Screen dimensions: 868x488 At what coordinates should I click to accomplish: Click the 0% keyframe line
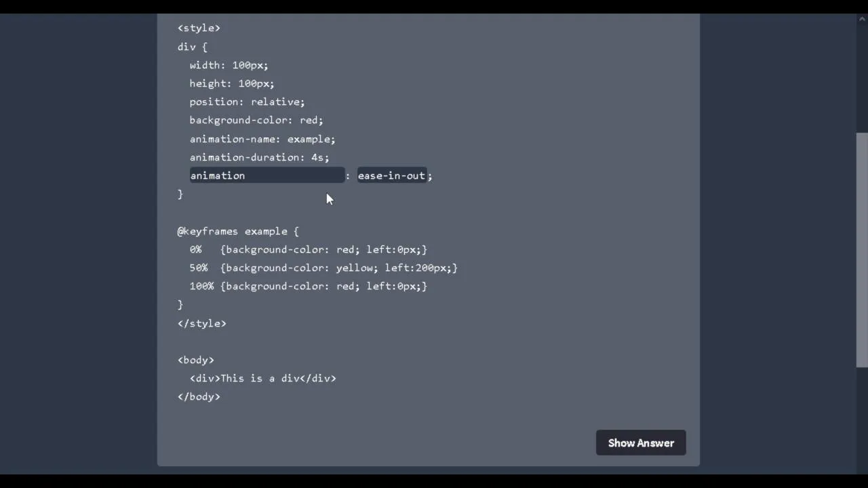click(309, 249)
